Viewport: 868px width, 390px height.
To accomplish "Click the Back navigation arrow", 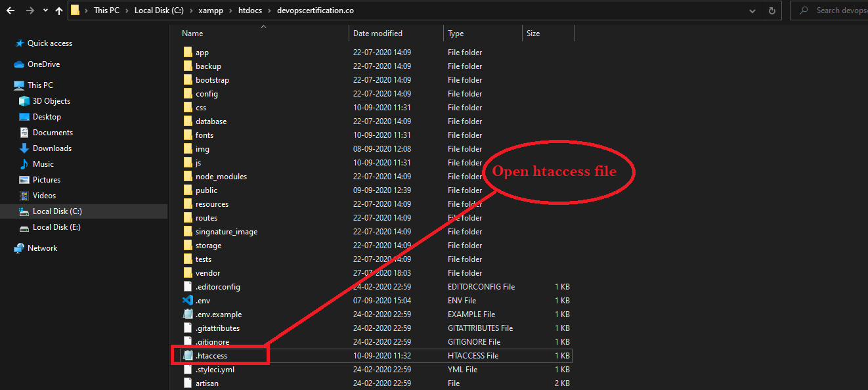I will 11,11.
